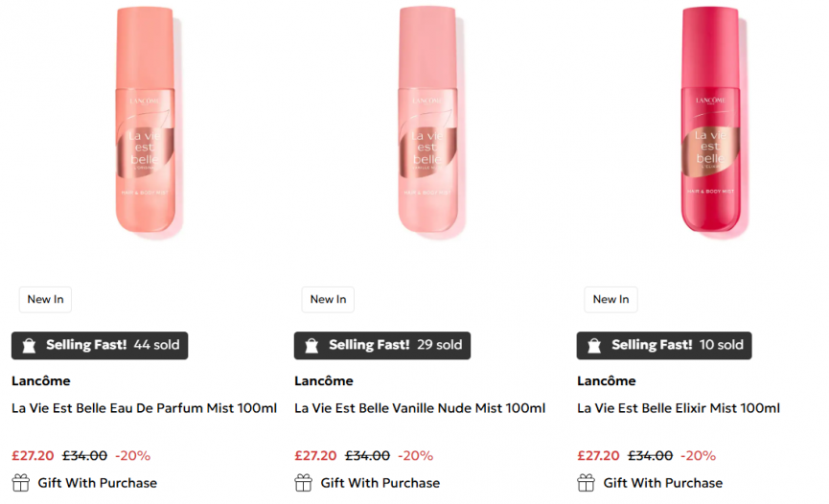Click the New In badge on Elixir Mist
The height and width of the screenshot is (504, 829).
tap(610, 299)
